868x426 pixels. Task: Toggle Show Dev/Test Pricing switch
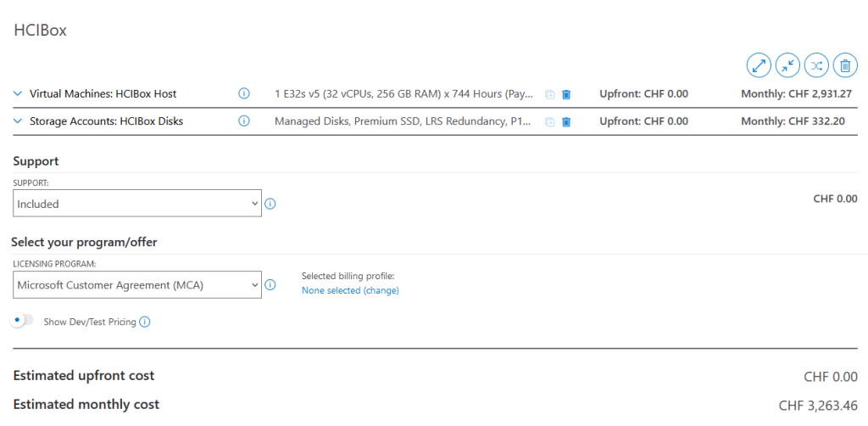coord(22,321)
